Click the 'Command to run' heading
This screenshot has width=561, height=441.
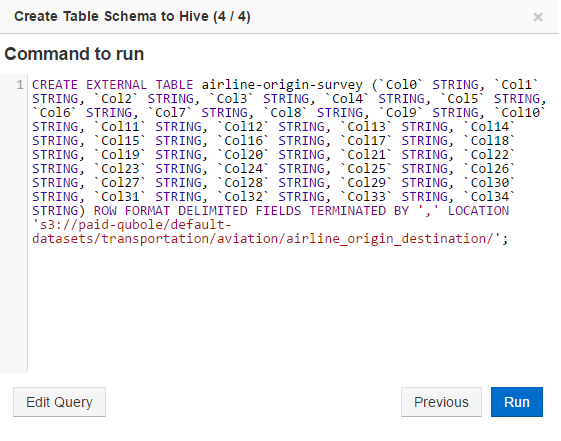(x=74, y=54)
